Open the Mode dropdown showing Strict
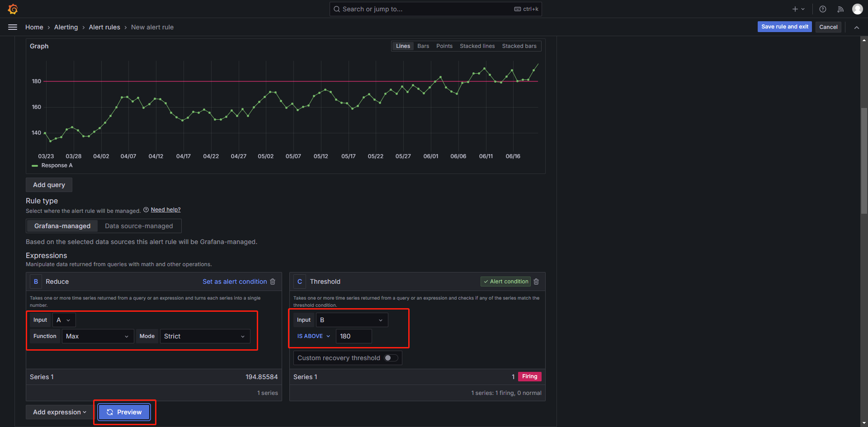The height and width of the screenshot is (427, 868). point(204,336)
